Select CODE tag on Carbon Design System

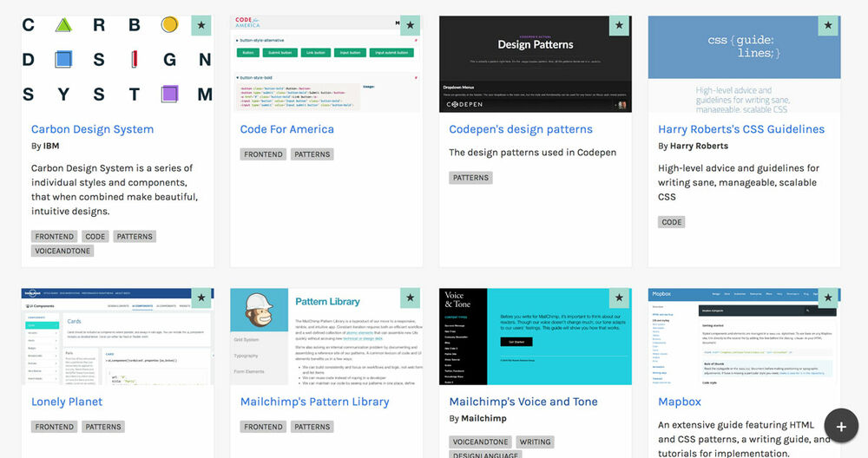tap(95, 237)
